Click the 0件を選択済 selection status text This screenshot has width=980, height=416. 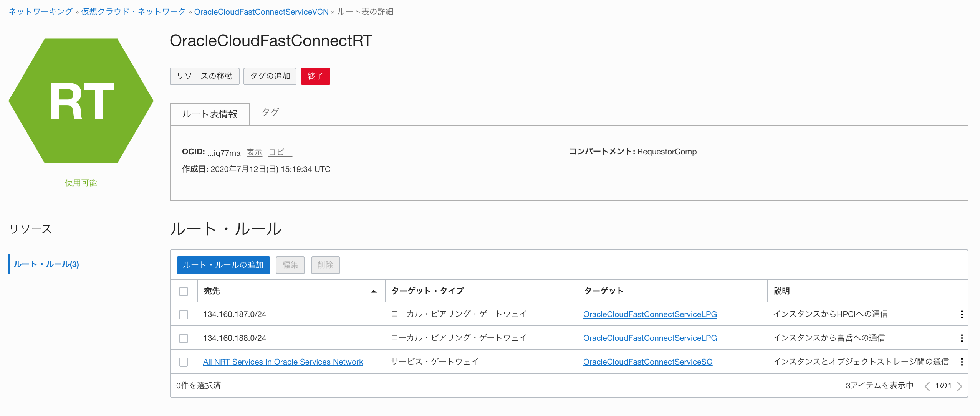[199, 385]
